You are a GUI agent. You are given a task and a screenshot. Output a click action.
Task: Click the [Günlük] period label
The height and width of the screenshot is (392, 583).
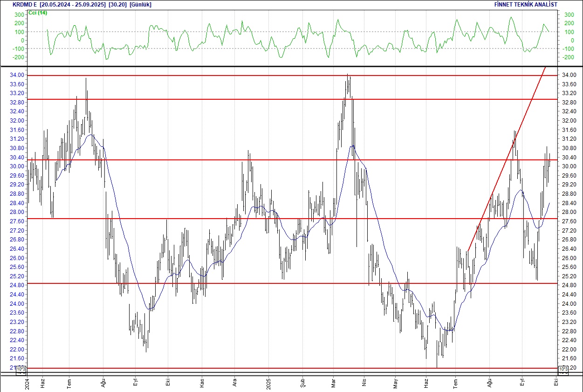[140, 5]
